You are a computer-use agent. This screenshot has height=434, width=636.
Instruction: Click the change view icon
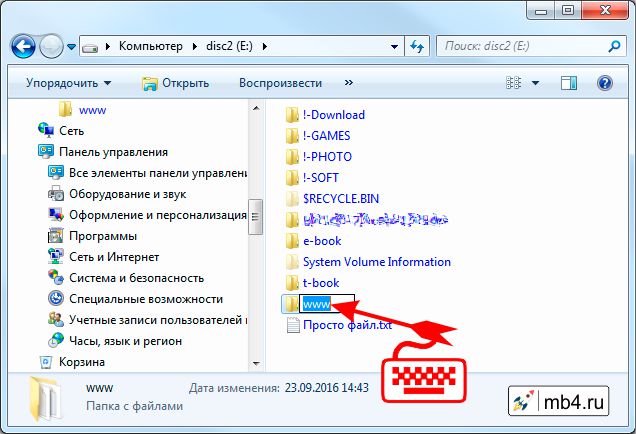tap(514, 83)
